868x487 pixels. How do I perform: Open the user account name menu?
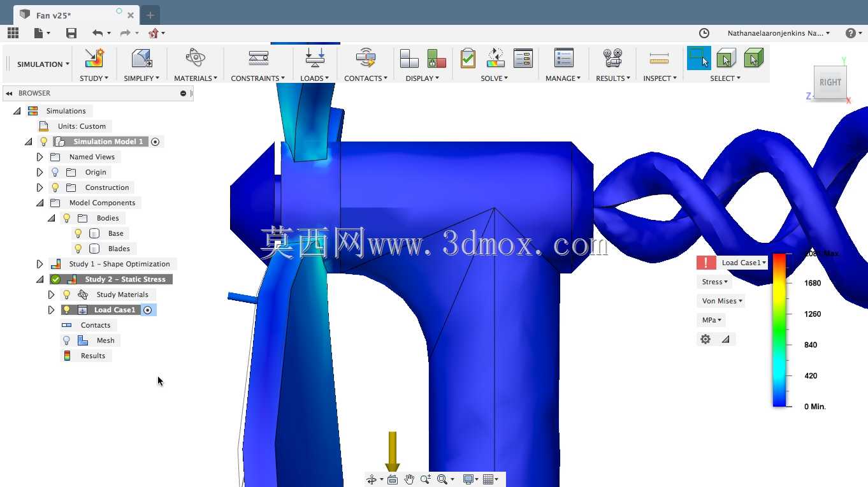click(779, 33)
